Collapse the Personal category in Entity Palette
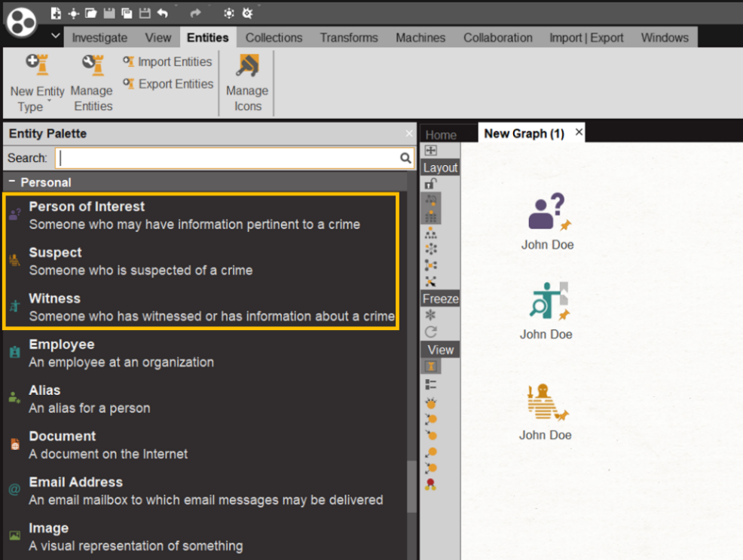Viewport: 743px width, 560px height. click(x=12, y=182)
